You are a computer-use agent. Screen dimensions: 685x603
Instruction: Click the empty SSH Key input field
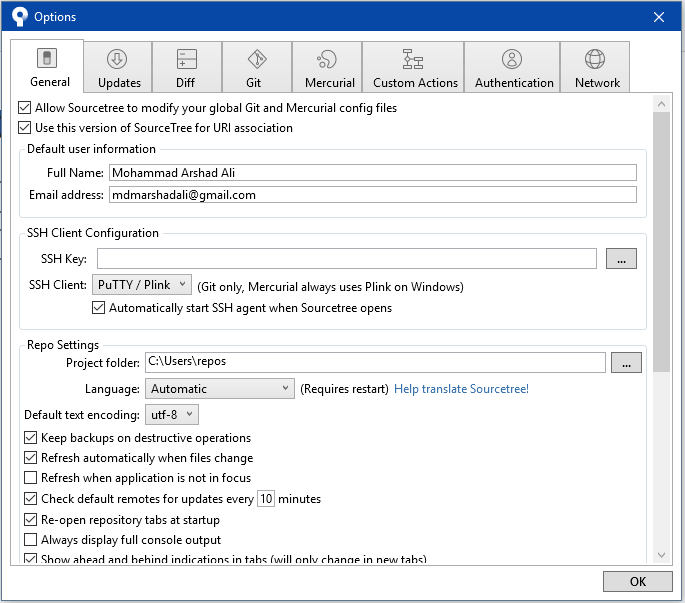click(x=347, y=259)
